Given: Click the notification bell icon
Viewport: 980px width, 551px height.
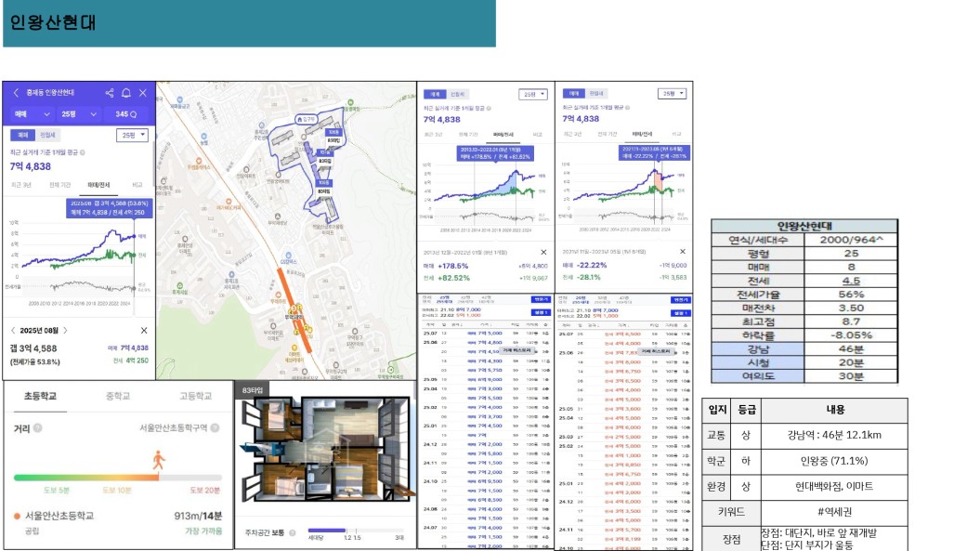Looking at the screenshot, I should click(x=125, y=93).
